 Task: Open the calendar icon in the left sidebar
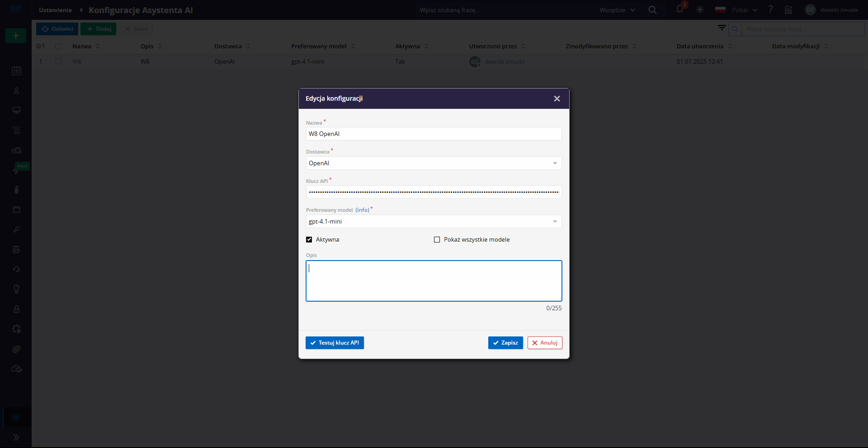pos(16,70)
